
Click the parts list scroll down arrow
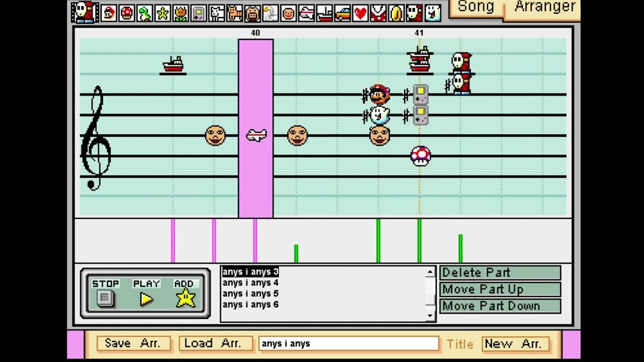click(430, 315)
